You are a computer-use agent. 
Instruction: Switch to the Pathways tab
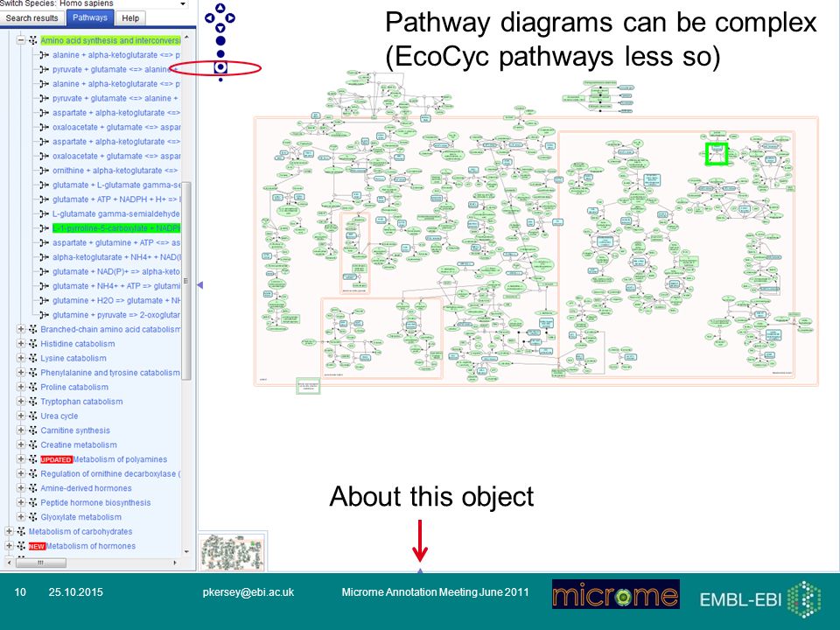90,17
